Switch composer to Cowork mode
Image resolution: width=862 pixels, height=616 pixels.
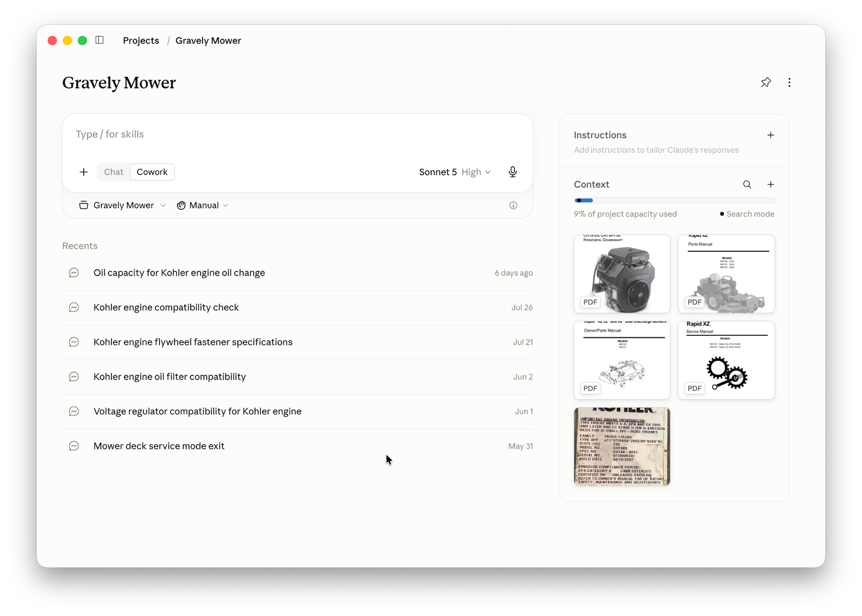(x=152, y=172)
